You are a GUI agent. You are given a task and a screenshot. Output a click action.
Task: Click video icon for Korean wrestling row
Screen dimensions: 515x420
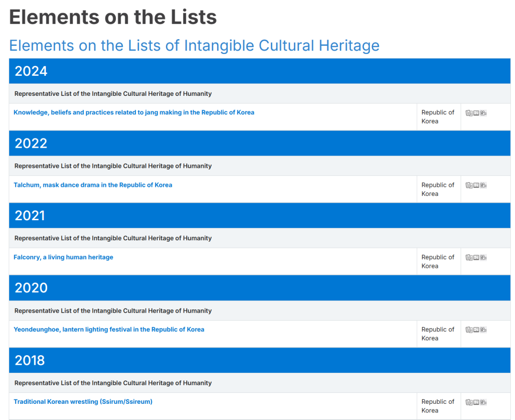[483, 402]
